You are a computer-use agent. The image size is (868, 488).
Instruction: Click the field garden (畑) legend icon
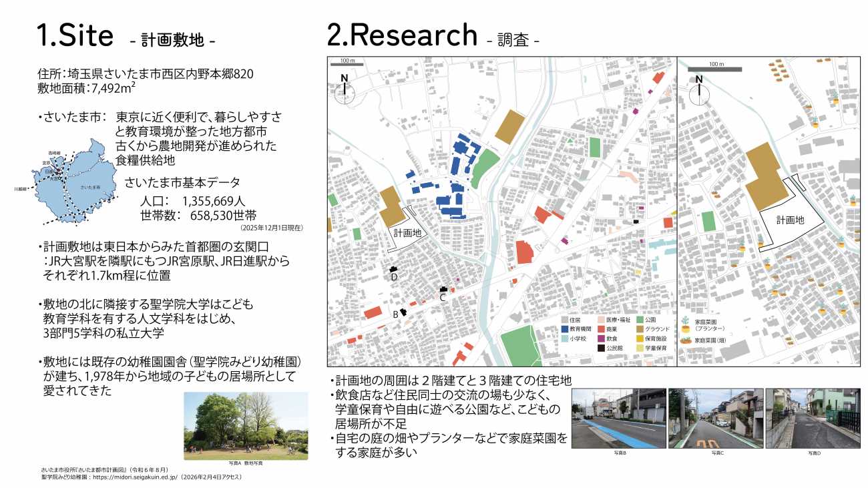(x=687, y=340)
